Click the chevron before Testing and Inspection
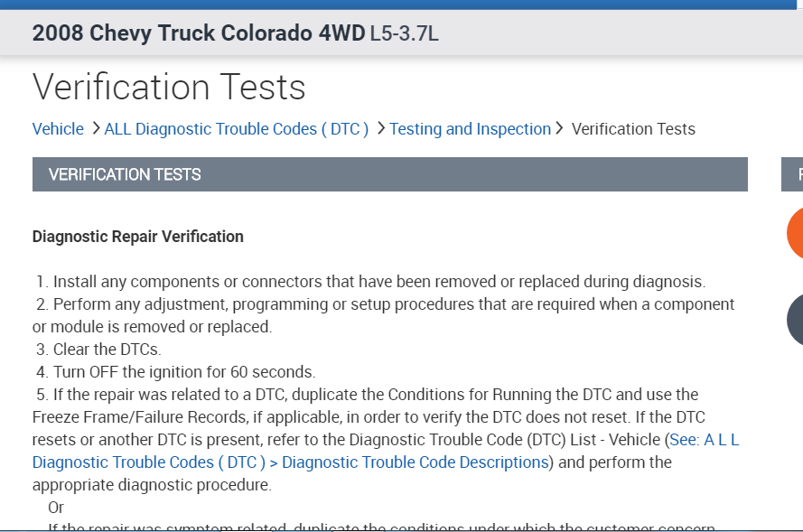Image resolution: width=803 pixels, height=532 pixels. [380, 128]
